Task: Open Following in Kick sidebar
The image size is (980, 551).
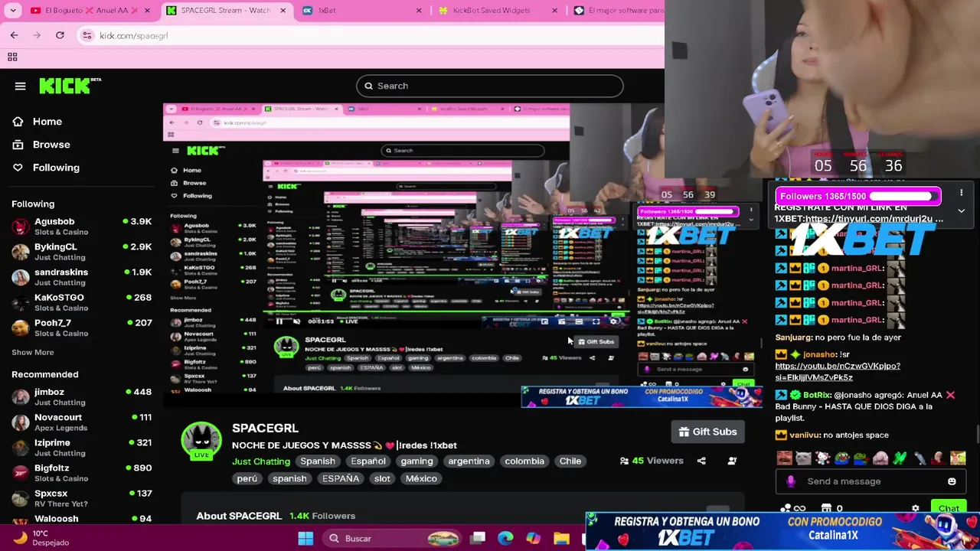Action: click(45, 168)
